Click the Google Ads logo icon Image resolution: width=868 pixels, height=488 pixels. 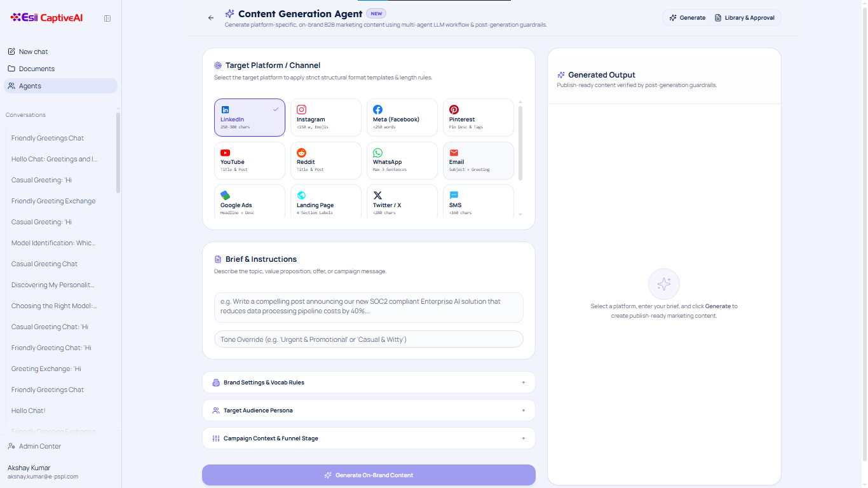[225, 195]
